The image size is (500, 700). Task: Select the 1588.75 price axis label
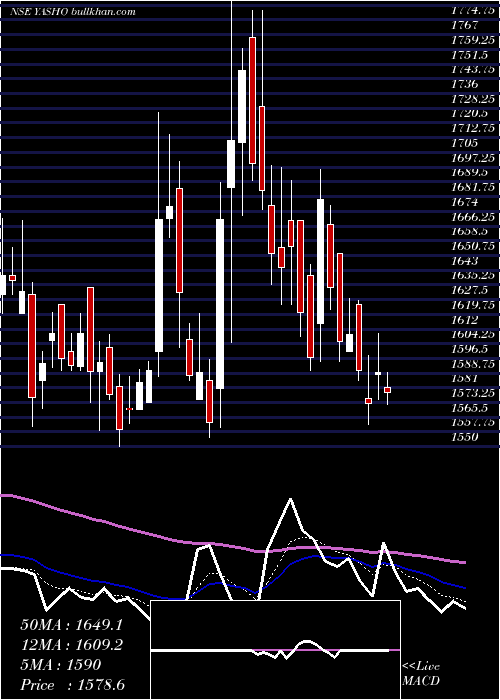click(x=473, y=364)
